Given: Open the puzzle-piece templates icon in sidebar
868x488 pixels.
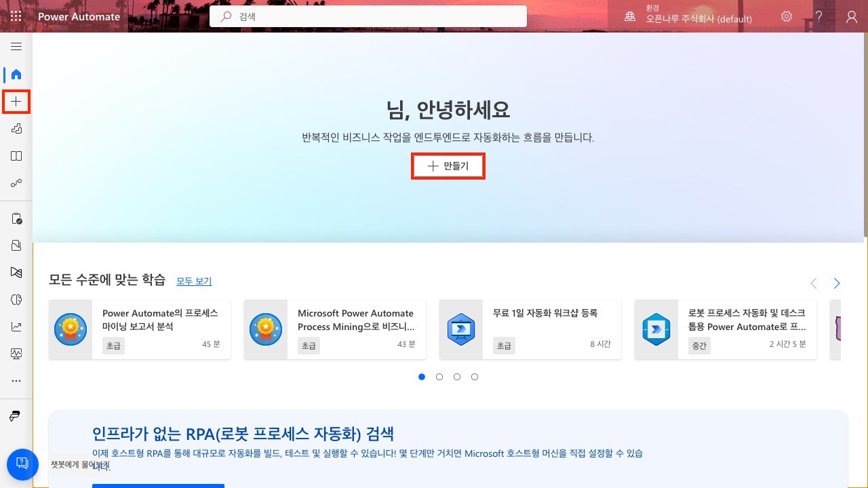Looking at the screenshot, I should point(16,129).
